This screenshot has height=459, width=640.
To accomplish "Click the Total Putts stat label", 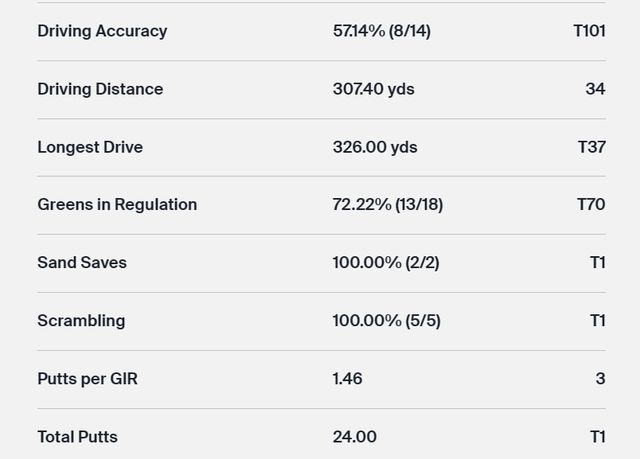I will coord(77,437).
